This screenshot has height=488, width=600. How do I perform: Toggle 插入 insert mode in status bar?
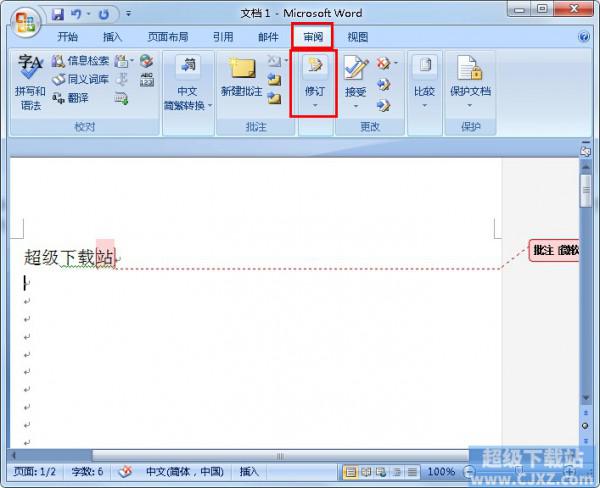pos(249,472)
